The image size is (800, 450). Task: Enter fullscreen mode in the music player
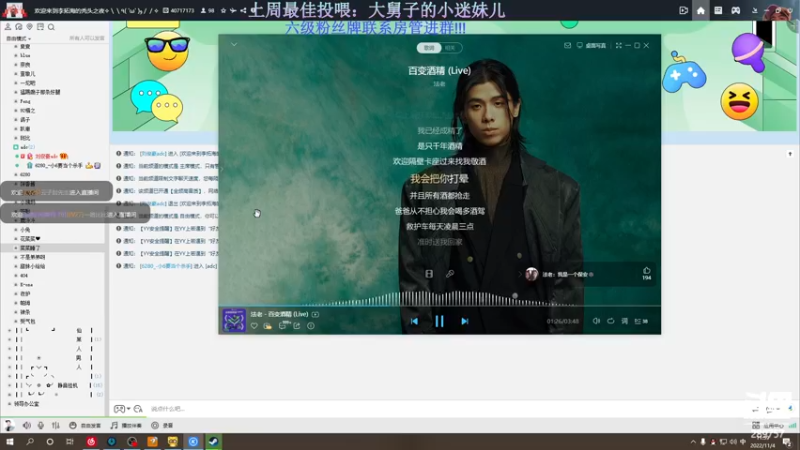[618, 45]
